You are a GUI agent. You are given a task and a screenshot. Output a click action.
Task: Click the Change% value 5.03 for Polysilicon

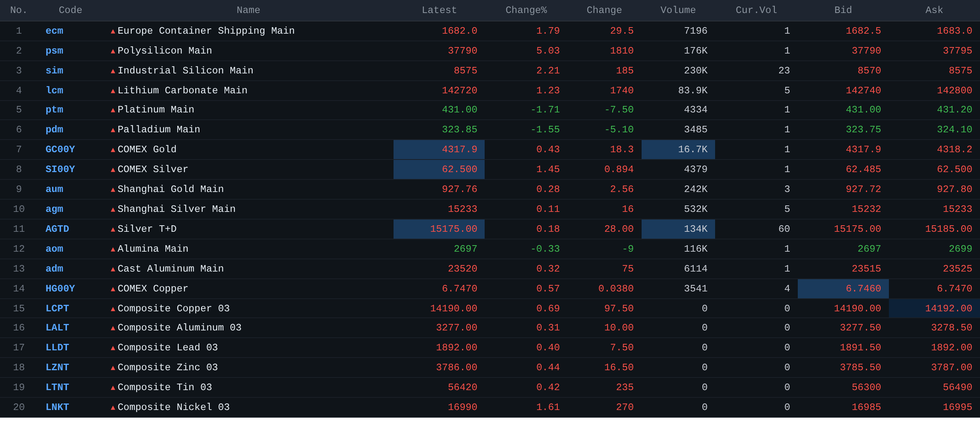pyautogui.click(x=548, y=51)
